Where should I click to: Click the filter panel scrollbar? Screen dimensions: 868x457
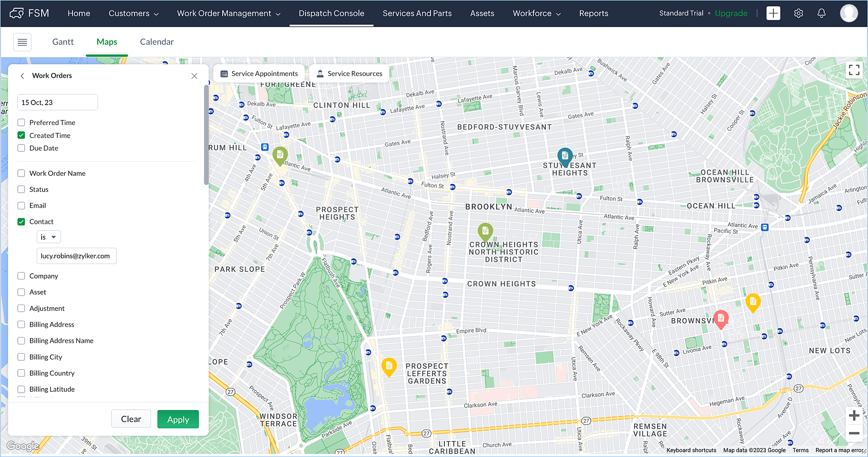[x=206, y=135]
